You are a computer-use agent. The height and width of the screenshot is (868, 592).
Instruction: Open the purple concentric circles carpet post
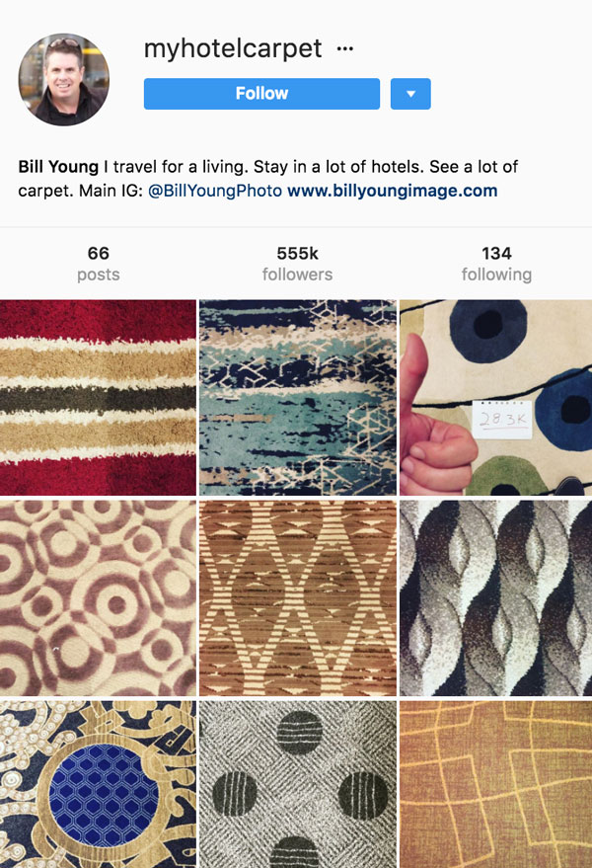[x=98, y=597]
